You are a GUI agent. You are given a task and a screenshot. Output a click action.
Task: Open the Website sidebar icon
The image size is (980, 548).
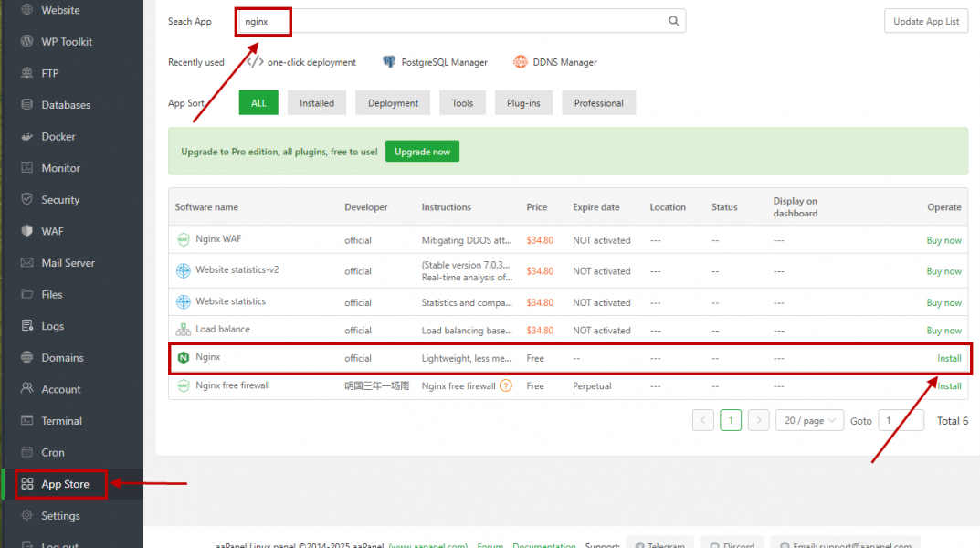coord(26,10)
